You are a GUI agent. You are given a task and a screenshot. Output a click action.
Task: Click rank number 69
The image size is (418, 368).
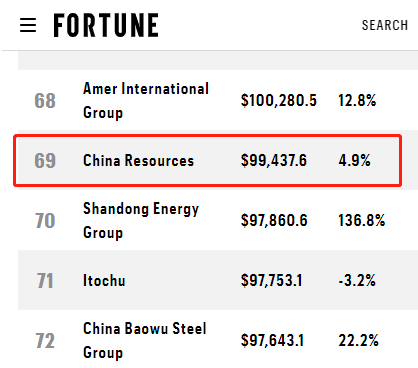point(45,161)
